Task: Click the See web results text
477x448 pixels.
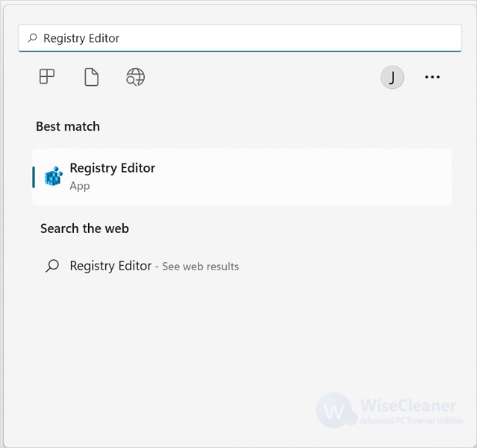Action: [201, 267]
